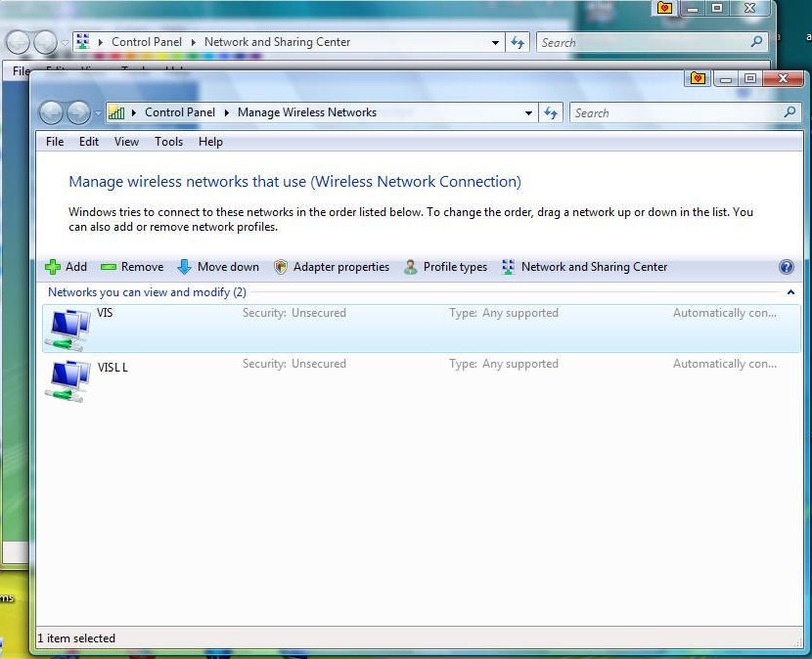
Task: Click the Move down toolbar label
Action: click(x=228, y=267)
